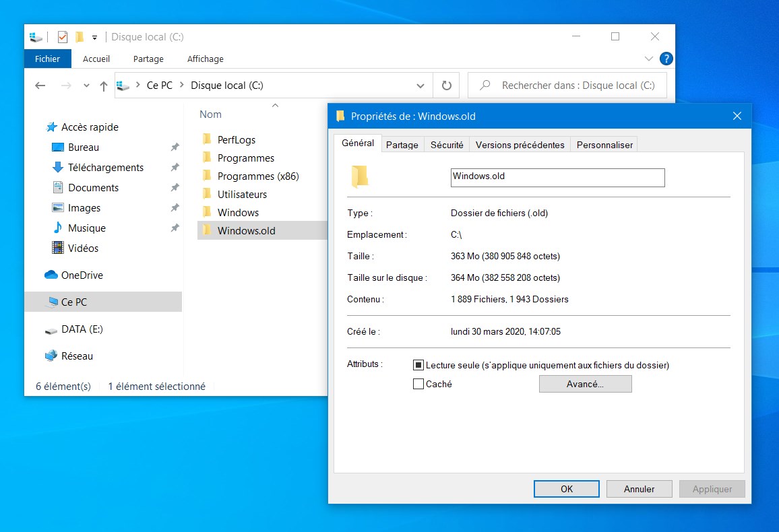
Task: Open Réseau in the navigation pane
Action: (x=77, y=356)
